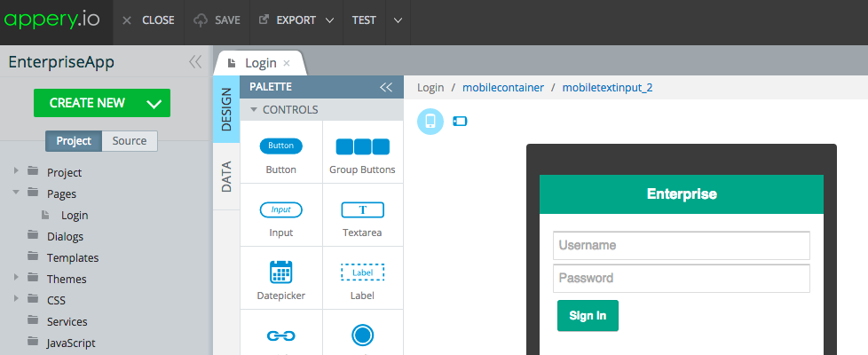Choose the Input control icon

pos(280,209)
